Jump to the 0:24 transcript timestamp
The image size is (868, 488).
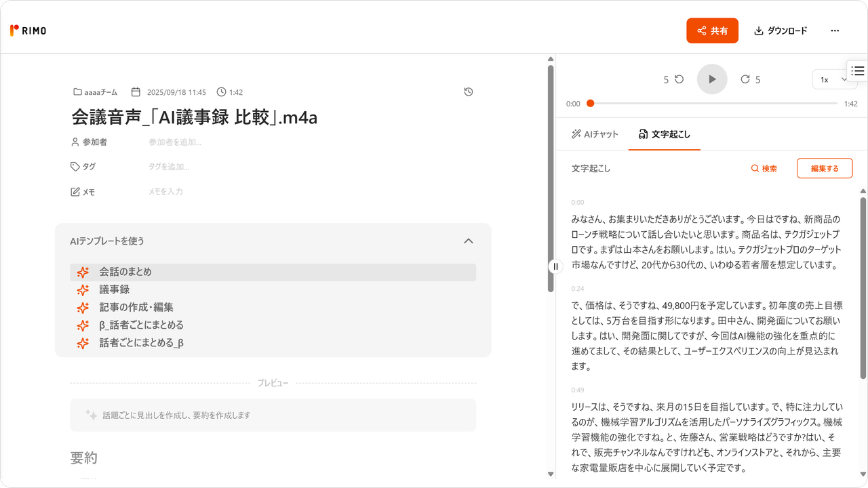(x=577, y=288)
